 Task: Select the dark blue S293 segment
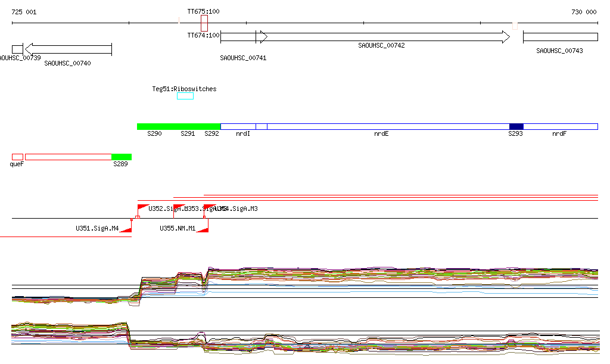click(516, 126)
